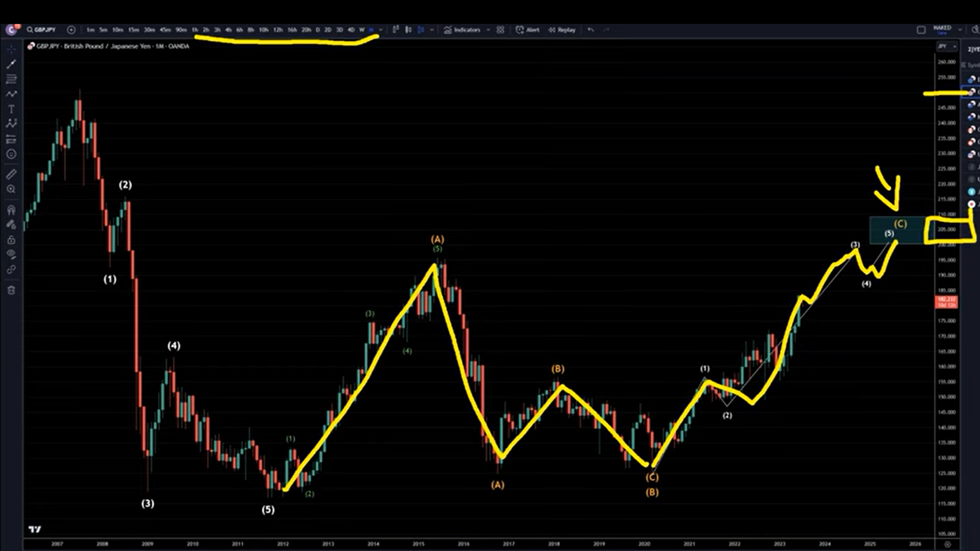
Task: Click the trash remove objects icon
Action: pos(11,290)
